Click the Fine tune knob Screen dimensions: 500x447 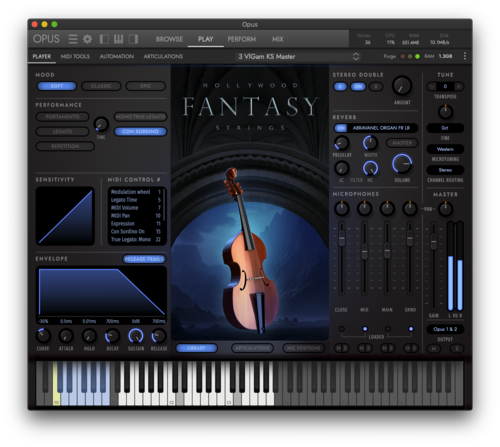tap(445, 112)
